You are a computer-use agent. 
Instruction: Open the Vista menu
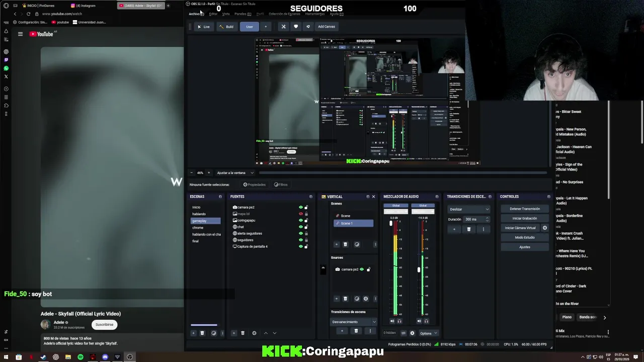coord(226,14)
